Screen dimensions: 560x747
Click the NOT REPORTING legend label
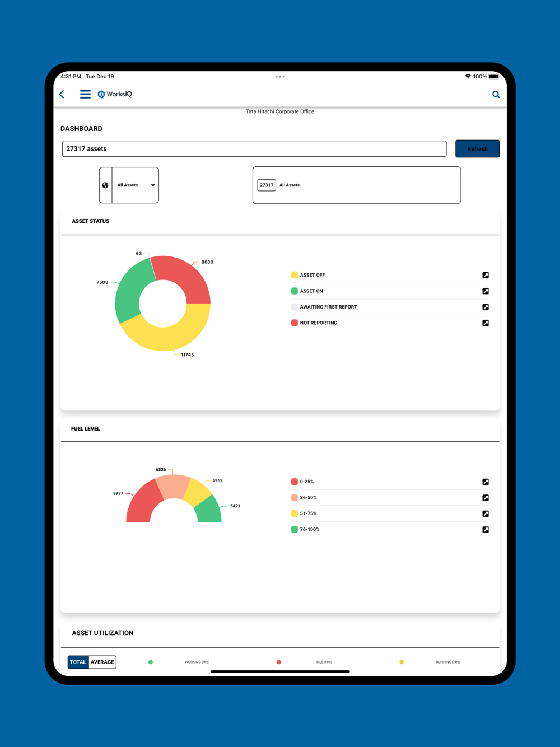(x=319, y=323)
